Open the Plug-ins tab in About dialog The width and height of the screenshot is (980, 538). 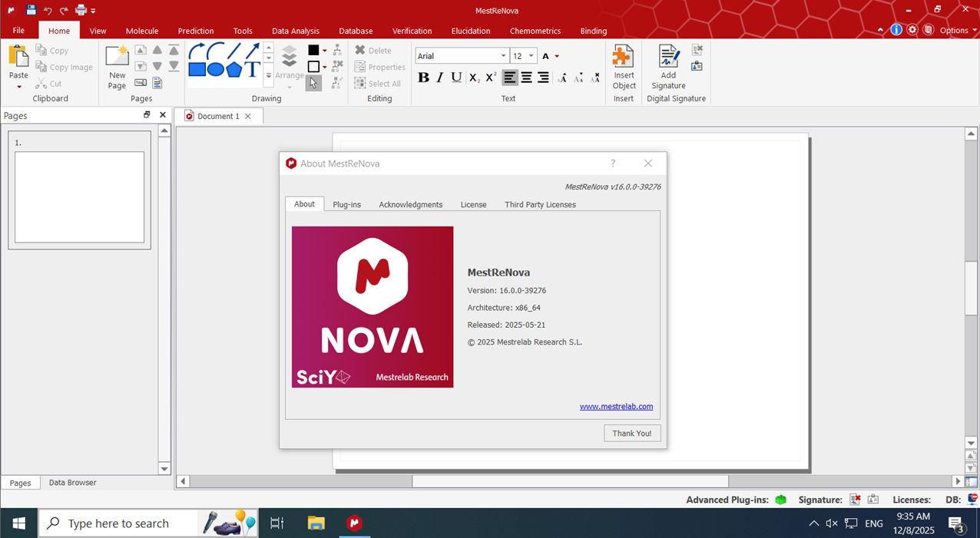coord(346,204)
